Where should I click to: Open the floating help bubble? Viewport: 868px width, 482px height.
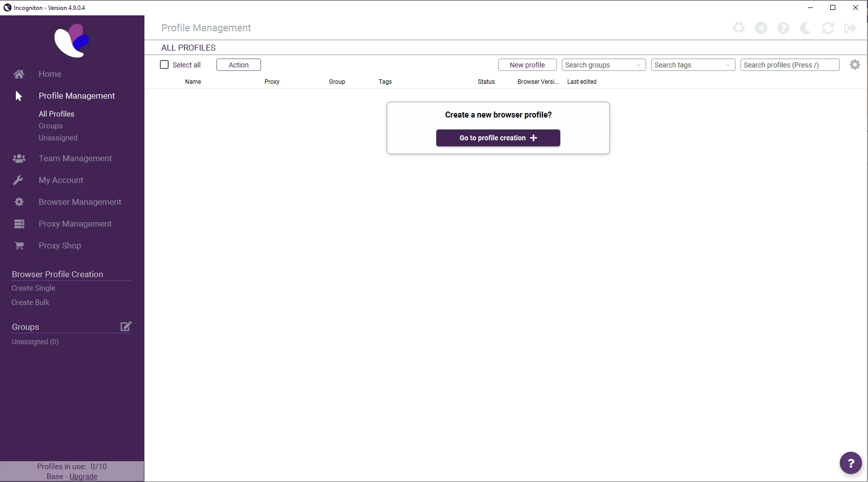pyautogui.click(x=851, y=463)
